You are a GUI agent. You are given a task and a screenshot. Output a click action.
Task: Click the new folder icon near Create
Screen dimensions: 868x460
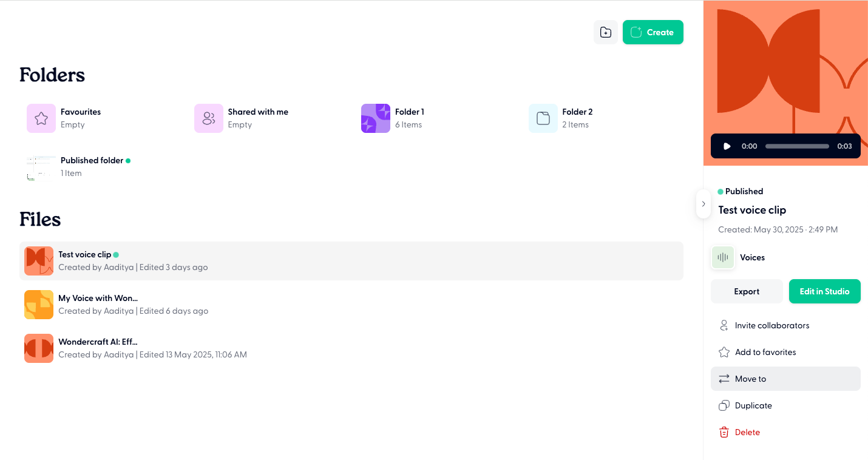[x=605, y=32]
